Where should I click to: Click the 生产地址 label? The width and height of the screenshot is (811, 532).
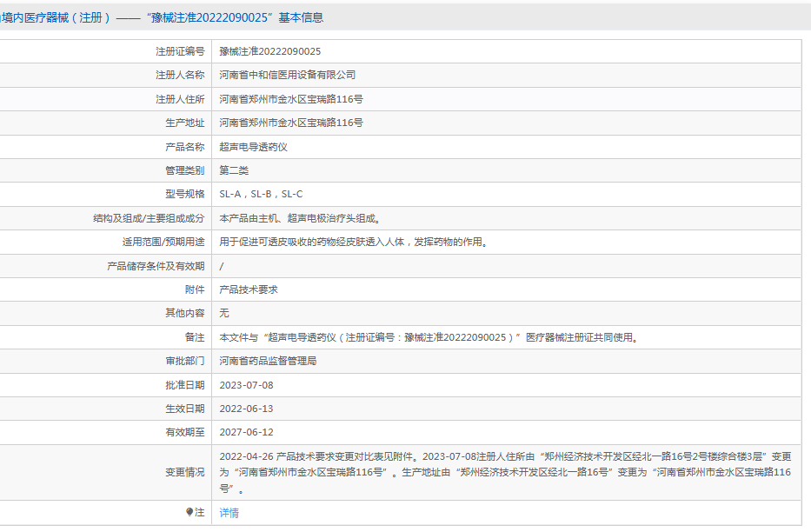click(184, 123)
